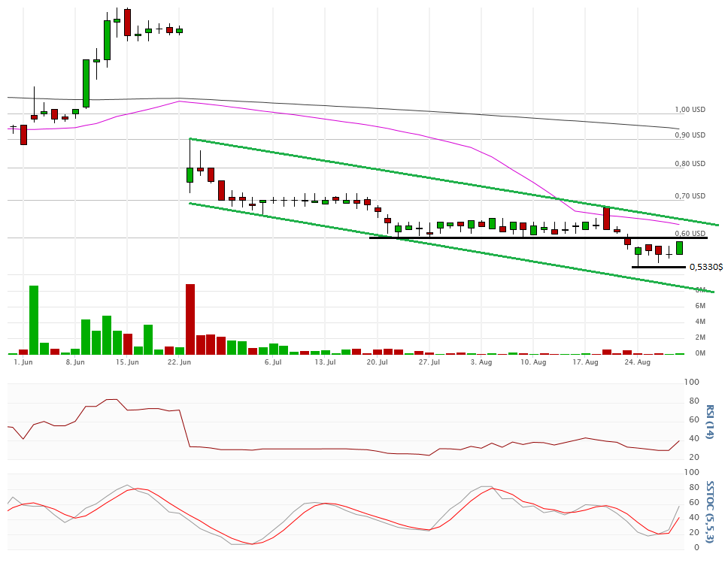Click the tallest red volume bar near 22. Jun

point(190,319)
